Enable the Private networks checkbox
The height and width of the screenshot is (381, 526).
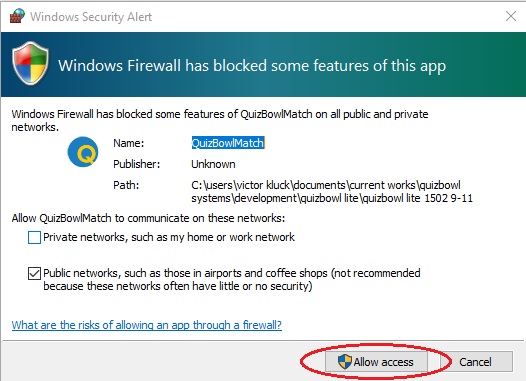coord(34,237)
